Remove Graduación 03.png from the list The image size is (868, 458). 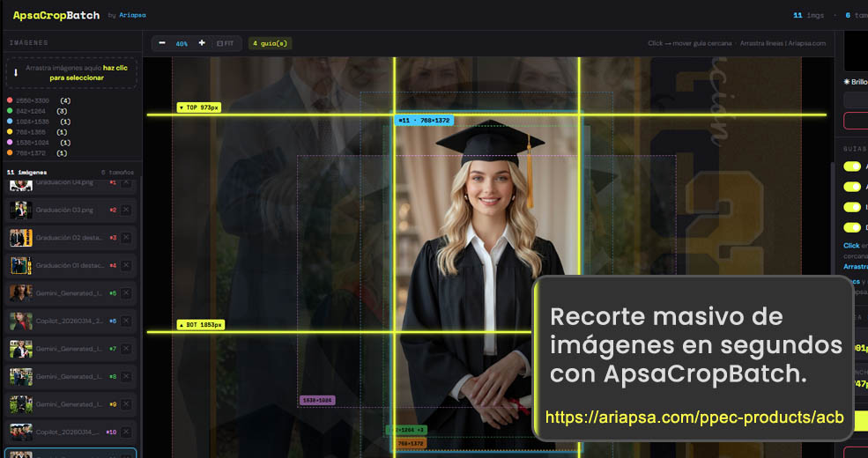point(126,211)
